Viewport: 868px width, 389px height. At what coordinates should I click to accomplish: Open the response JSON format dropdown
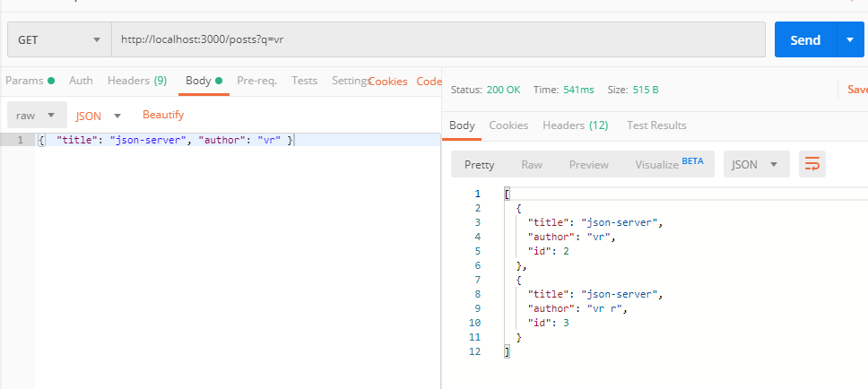pos(756,164)
